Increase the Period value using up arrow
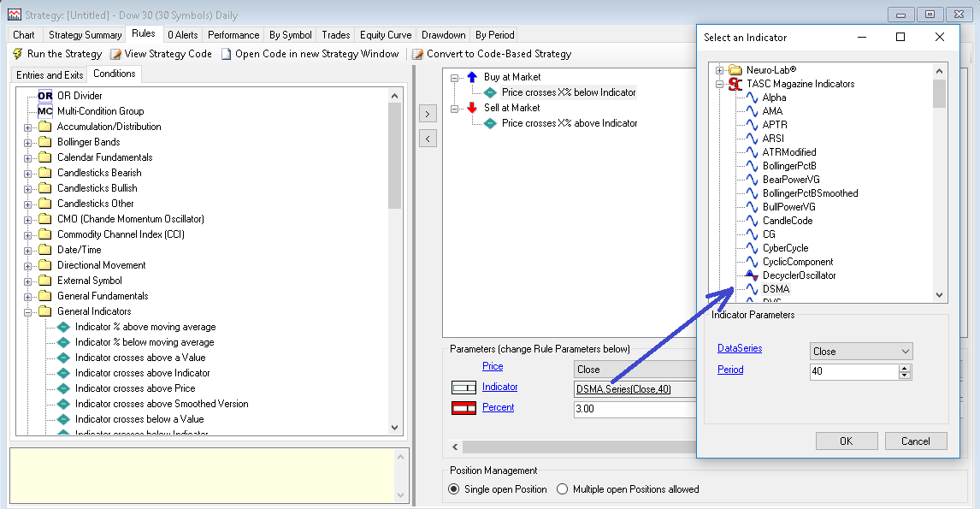The width and height of the screenshot is (980, 509). (x=905, y=369)
